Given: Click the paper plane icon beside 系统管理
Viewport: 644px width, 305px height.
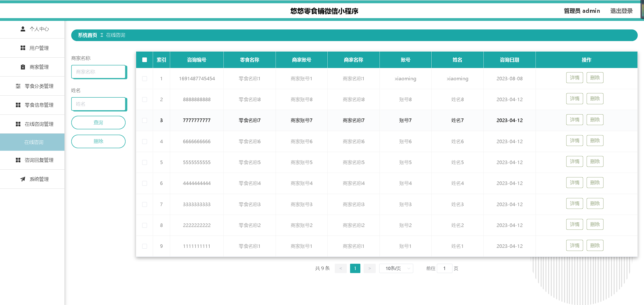Looking at the screenshot, I should 23,179.
